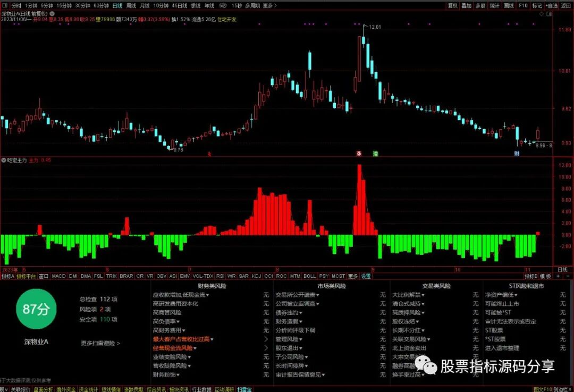Image resolution: width=574 pixels, height=392 pixels.
Task: Click the 指标平台 tab
Action: click(x=26, y=276)
